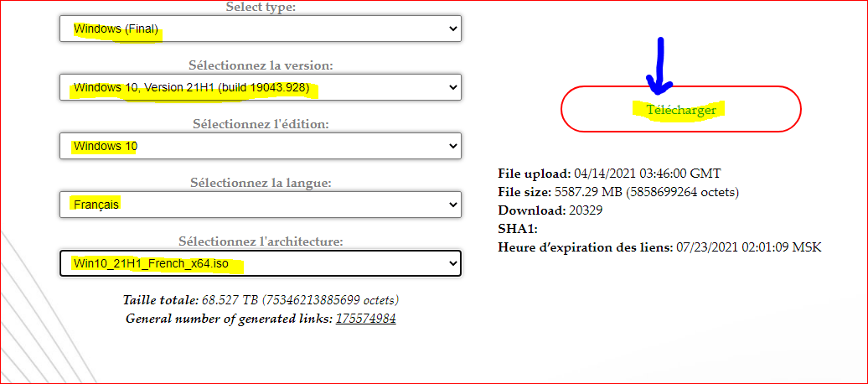Viewport: 868px width, 384px height.
Task: Click the Sélectionnez l'édition label
Action: (261, 123)
